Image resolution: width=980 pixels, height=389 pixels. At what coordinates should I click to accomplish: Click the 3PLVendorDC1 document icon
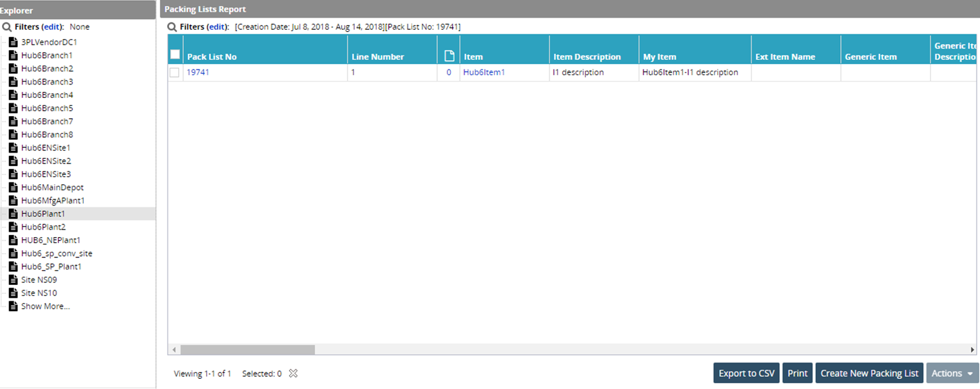pos(13,42)
